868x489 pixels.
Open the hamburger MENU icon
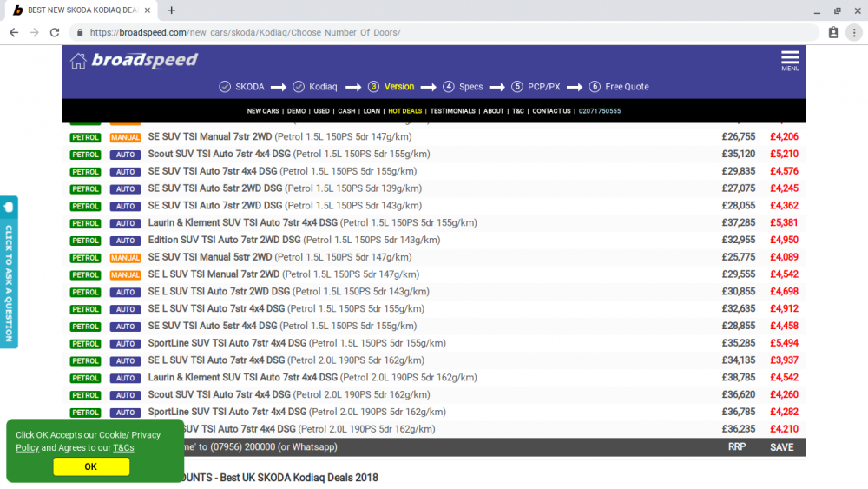click(790, 60)
